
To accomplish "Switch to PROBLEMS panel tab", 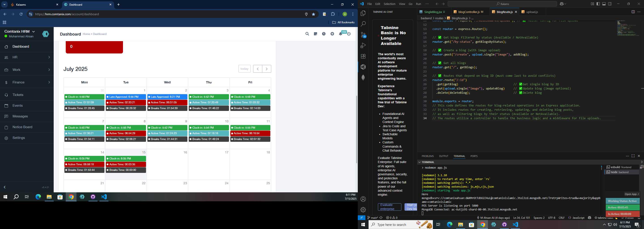I will (428, 156).
